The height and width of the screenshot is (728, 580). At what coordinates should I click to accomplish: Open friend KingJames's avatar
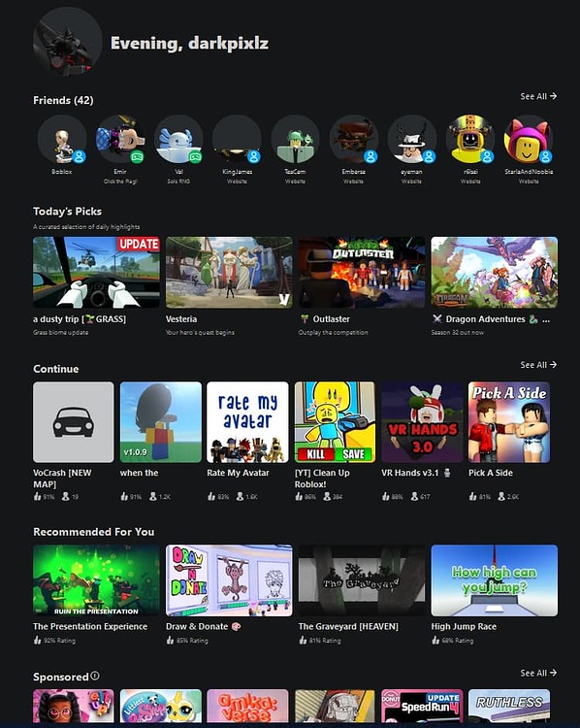coord(237,139)
